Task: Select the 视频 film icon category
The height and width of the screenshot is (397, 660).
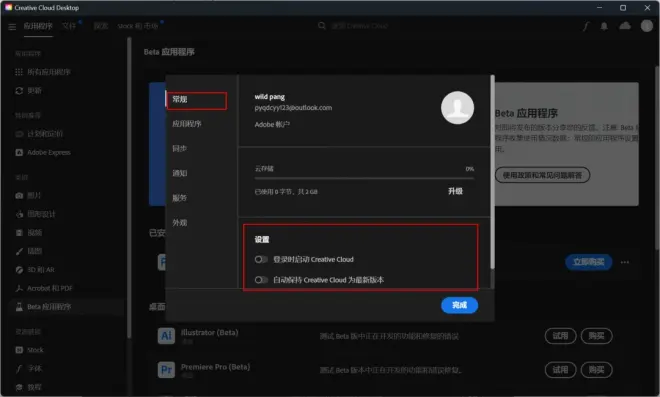Action: coord(19,232)
